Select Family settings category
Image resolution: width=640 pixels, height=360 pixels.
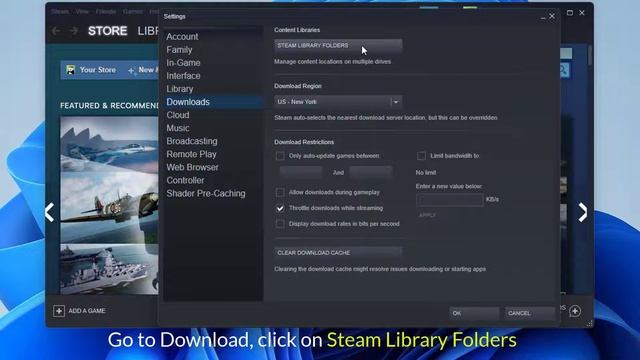click(x=179, y=50)
